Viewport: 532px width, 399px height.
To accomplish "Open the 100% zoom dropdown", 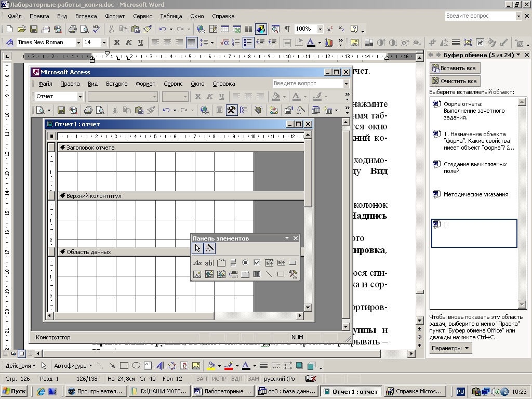I will (320, 29).
